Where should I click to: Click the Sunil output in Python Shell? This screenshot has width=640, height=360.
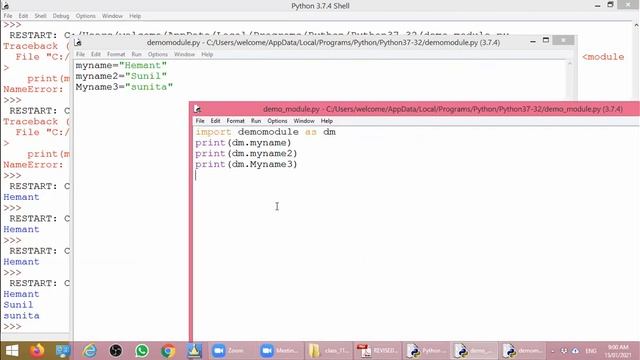pyautogui.click(x=18, y=305)
